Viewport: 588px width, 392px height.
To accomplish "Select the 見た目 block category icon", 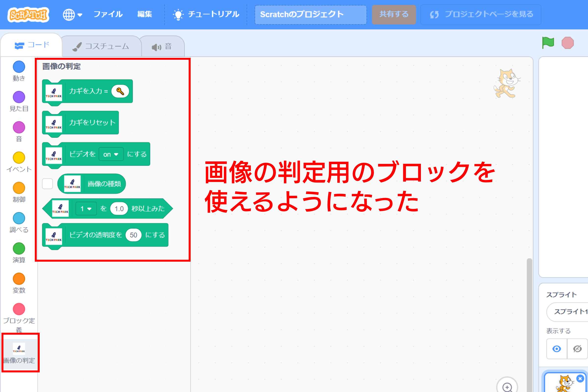I will coord(19,98).
